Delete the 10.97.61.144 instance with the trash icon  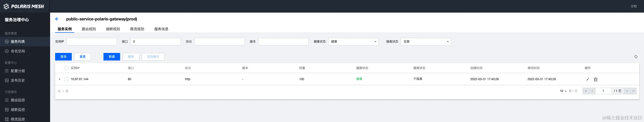[x=596, y=79]
